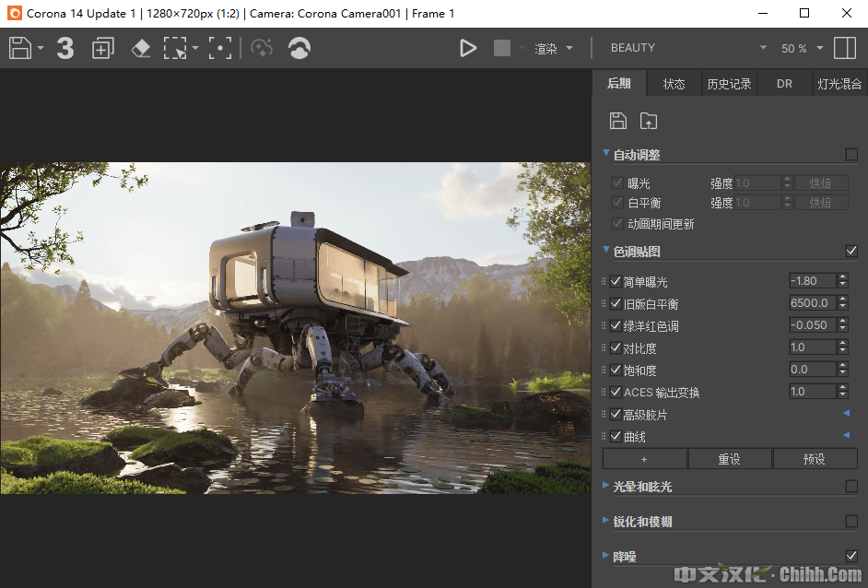The image size is (868, 588).
Task: Click the save image icon in toolbar
Action: pyautogui.click(x=20, y=48)
